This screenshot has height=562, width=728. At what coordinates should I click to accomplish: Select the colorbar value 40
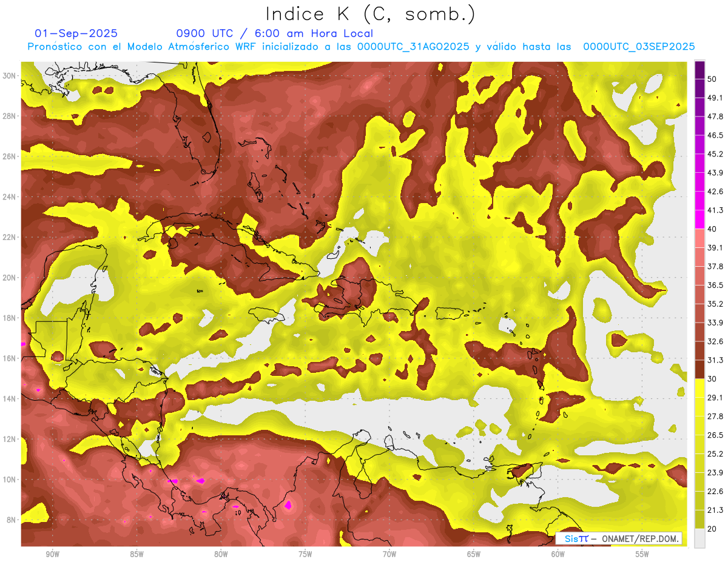(x=712, y=229)
